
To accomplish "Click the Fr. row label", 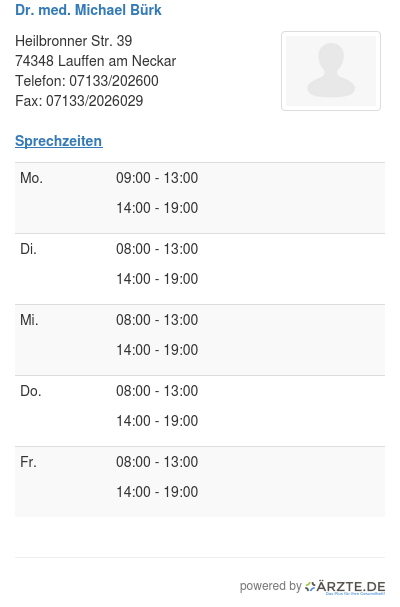I will pyautogui.click(x=28, y=462).
